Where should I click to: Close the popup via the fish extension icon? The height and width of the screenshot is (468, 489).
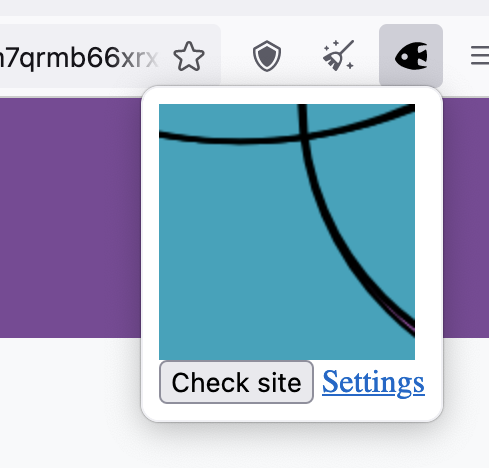click(x=411, y=56)
